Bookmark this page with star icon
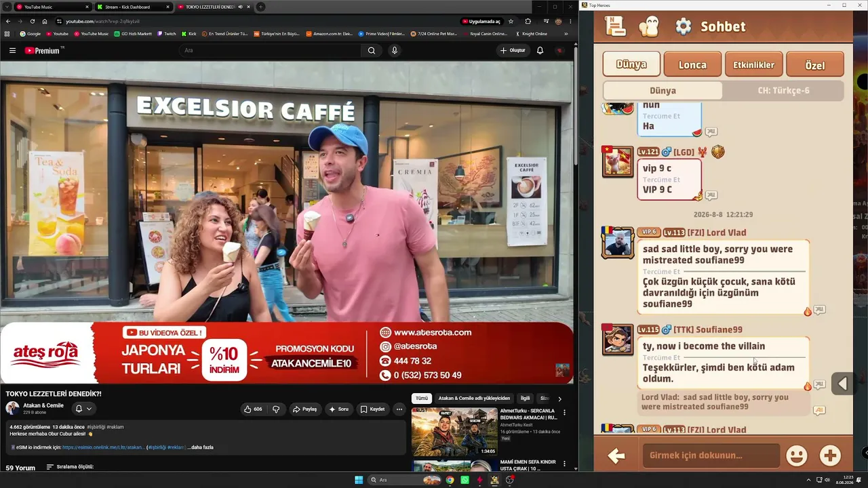The height and width of the screenshot is (488, 868). (x=511, y=21)
